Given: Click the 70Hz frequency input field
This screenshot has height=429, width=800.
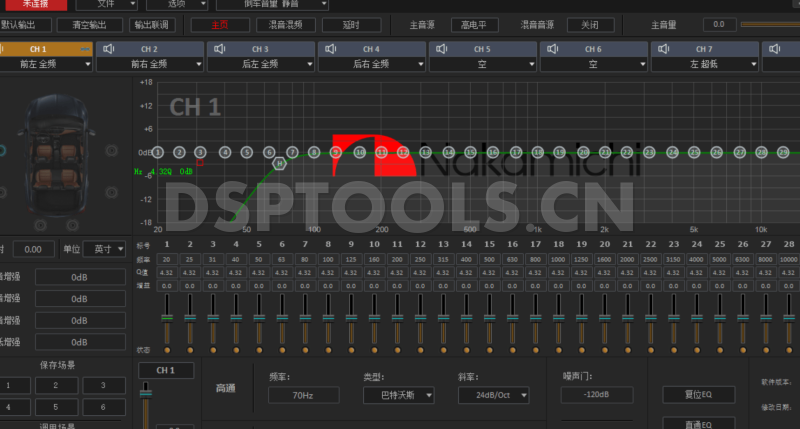Looking at the screenshot, I should coord(303,395).
